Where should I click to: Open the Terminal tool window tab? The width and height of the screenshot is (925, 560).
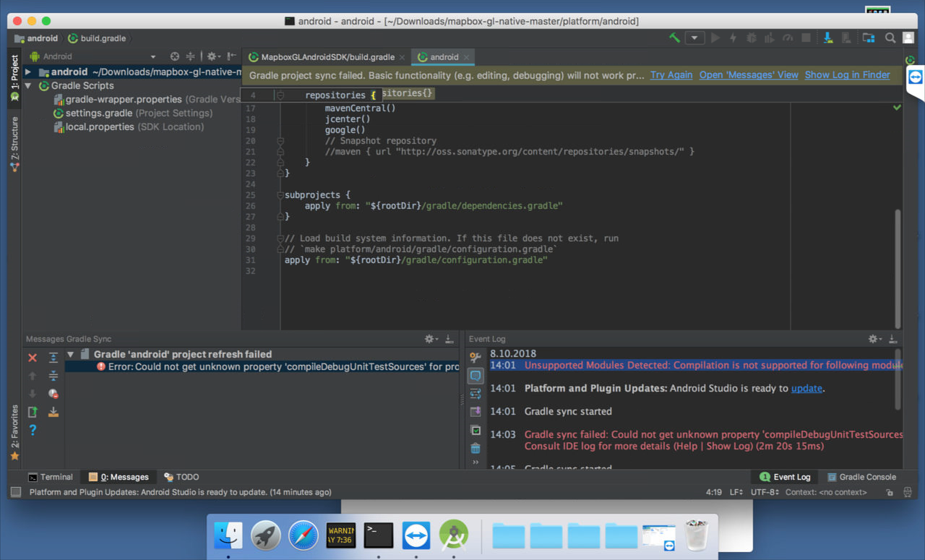coord(51,477)
